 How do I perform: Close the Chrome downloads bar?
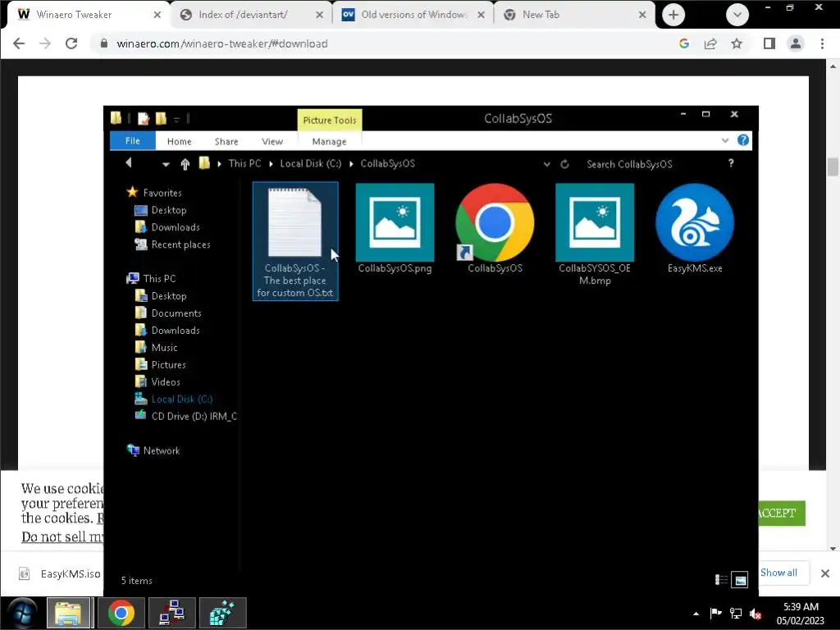pos(825,573)
